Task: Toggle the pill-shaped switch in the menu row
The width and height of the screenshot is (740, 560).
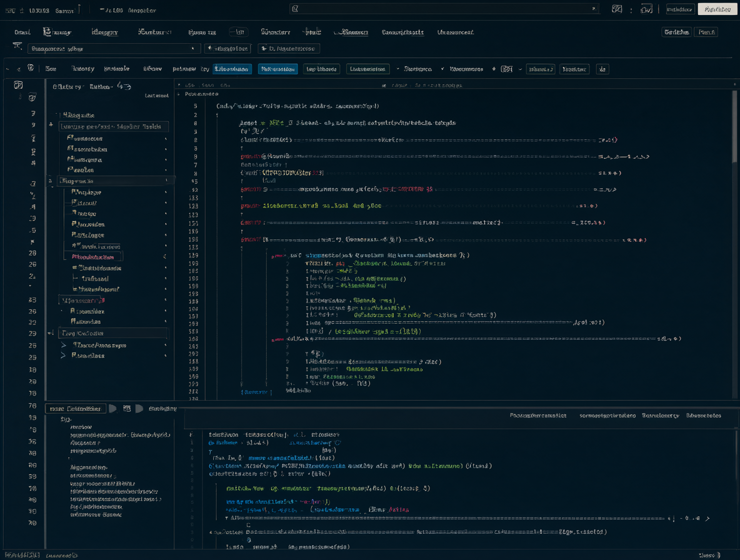Action: 239,32
